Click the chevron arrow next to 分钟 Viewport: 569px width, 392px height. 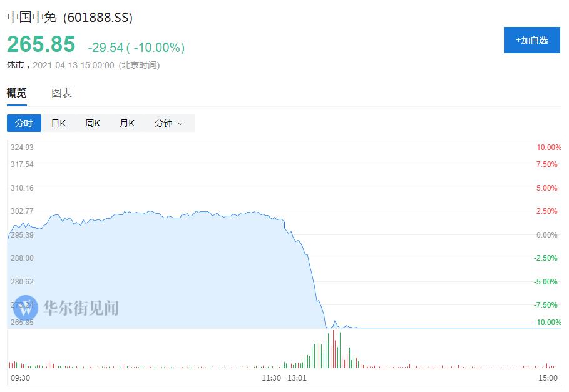pos(181,123)
